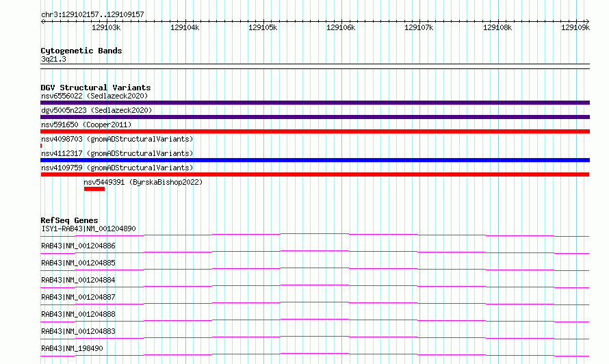Screen dimensions: 609x364
Task: Open variant nsv5449391 (ByrskaBishop2022) label
Action: 143,182
